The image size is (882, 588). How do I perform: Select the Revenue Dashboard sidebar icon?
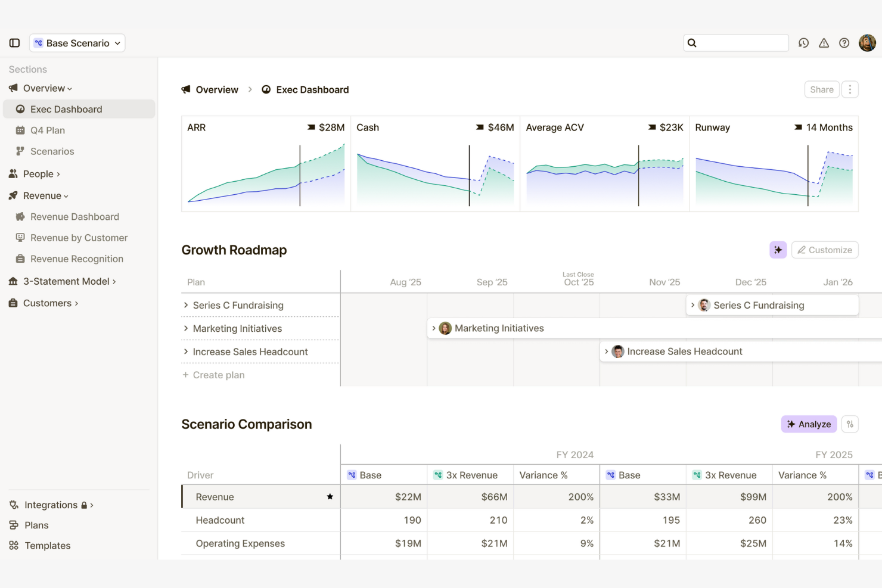pyautogui.click(x=20, y=216)
